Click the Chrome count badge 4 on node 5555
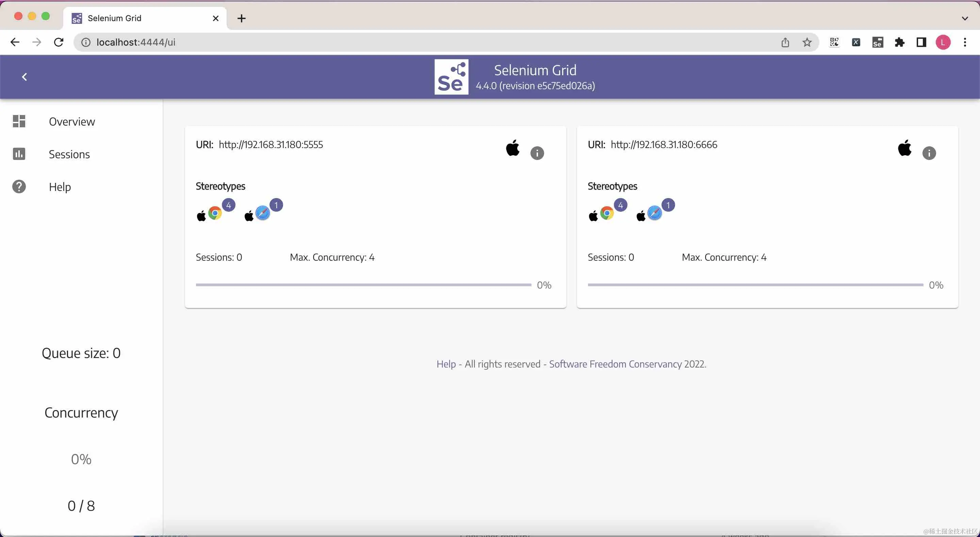The height and width of the screenshot is (537, 980). click(x=229, y=205)
